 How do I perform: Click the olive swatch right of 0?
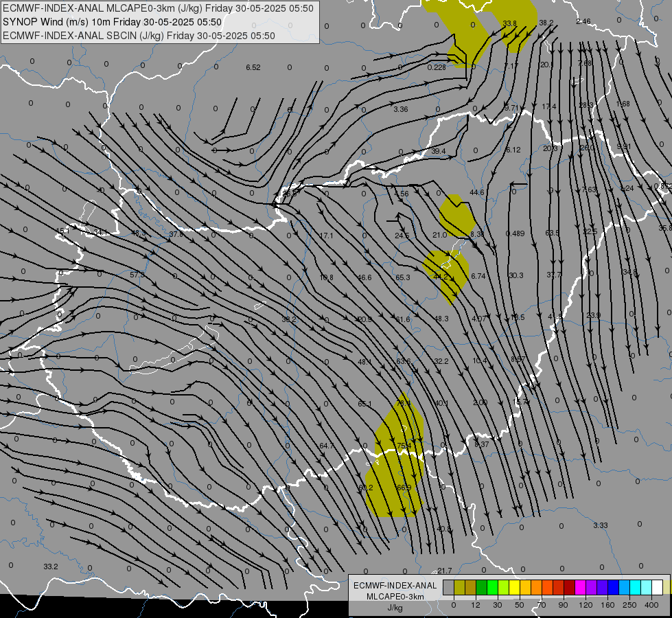[x=459, y=587]
